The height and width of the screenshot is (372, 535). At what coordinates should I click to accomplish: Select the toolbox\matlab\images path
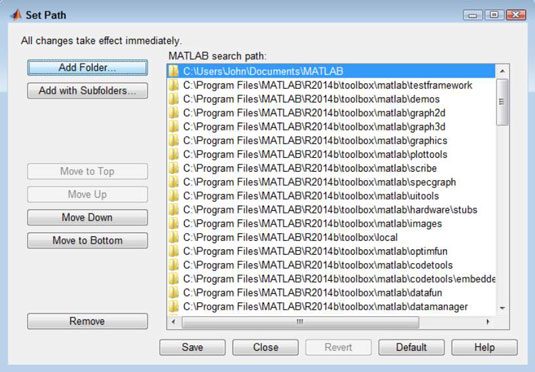pos(331,224)
